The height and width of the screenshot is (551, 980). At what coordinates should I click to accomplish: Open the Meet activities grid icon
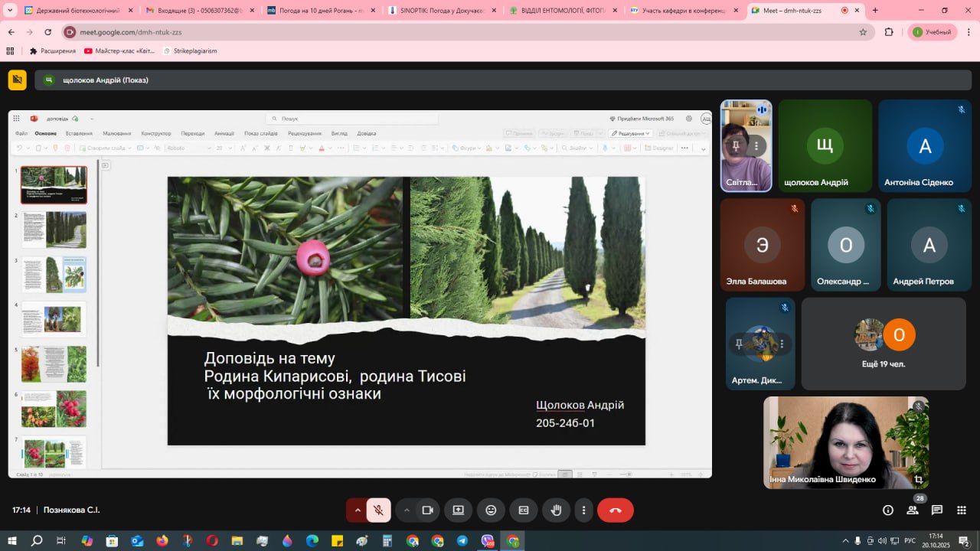click(961, 510)
